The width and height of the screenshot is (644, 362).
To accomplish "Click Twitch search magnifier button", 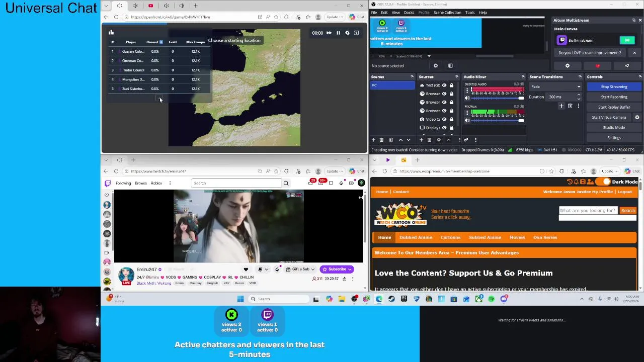I will tap(286, 183).
